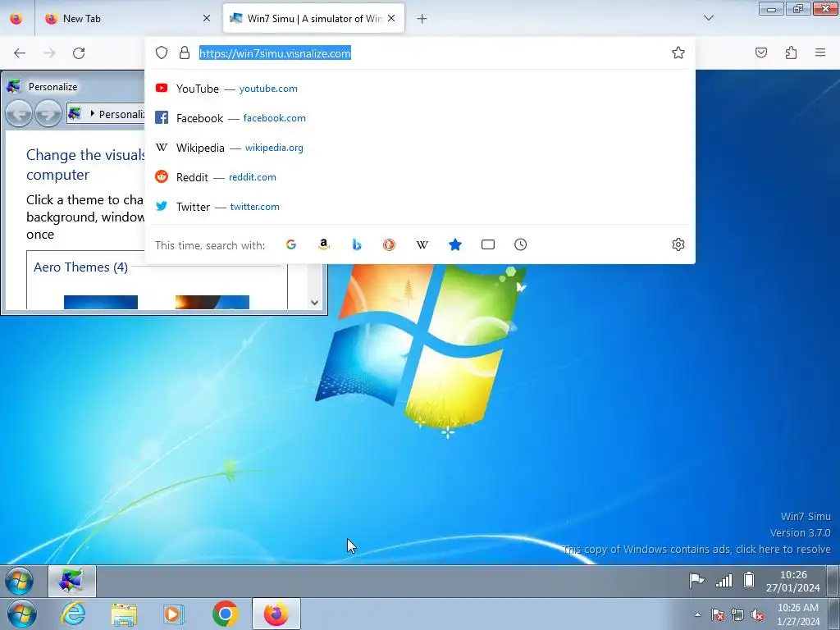Click the padlock site security icon
Image resolution: width=840 pixels, height=630 pixels.
pos(185,52)
